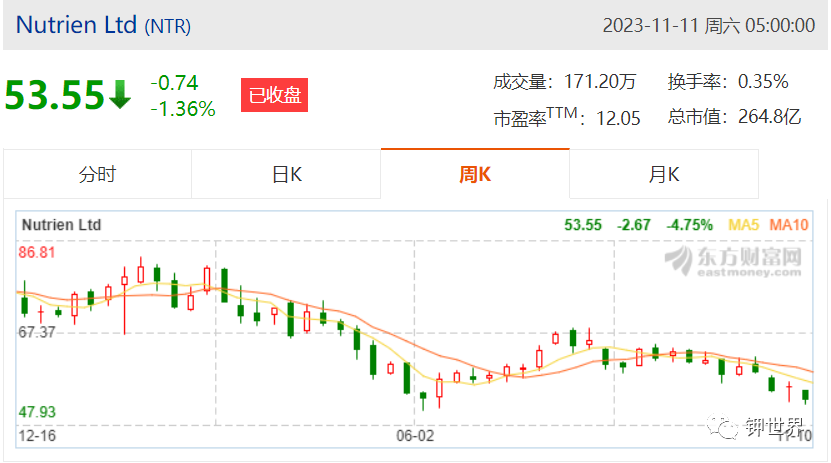This screenshot has width=831, height=463.
Task: Switch to the 分时 tab
Action: coord(98,174)
